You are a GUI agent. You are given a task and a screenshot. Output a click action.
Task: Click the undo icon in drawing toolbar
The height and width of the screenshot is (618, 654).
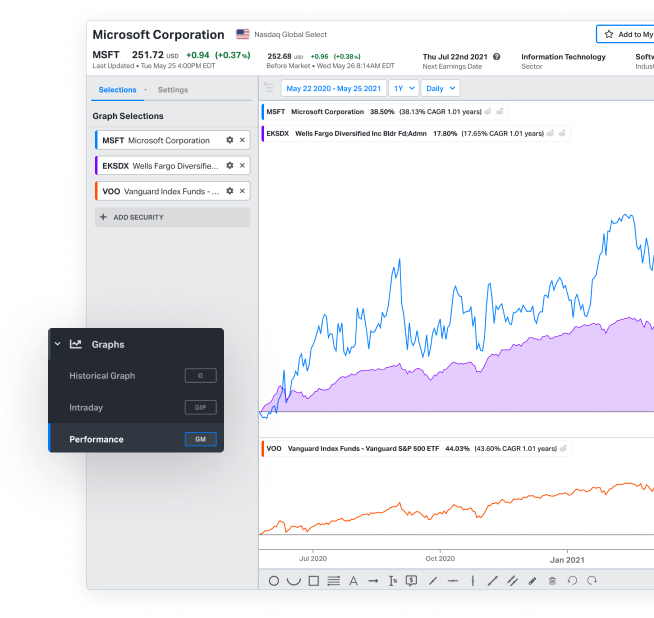click(572, 580)
